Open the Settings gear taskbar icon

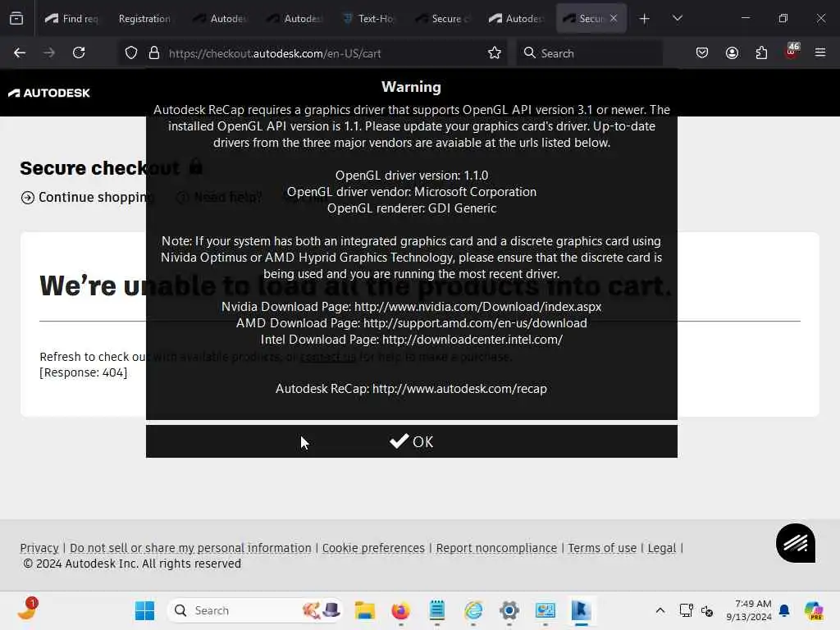509,610
